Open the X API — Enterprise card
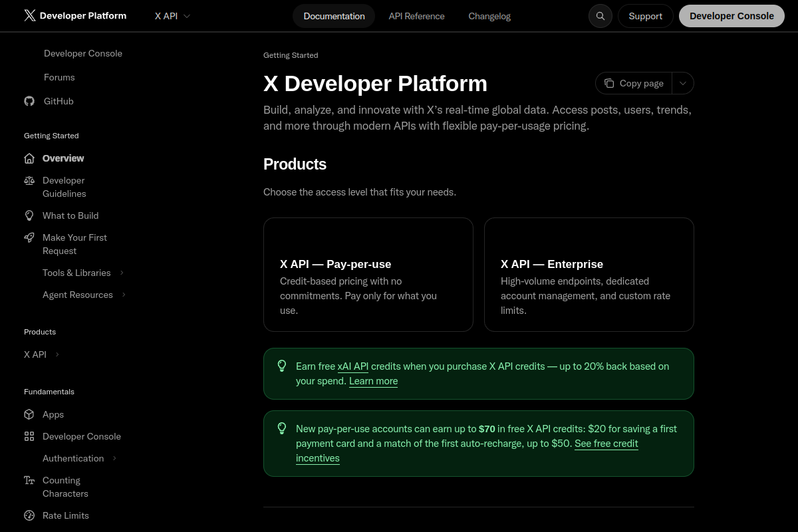Screen dimensions: 798x532 pyautogui.click(x=589, y=275)
